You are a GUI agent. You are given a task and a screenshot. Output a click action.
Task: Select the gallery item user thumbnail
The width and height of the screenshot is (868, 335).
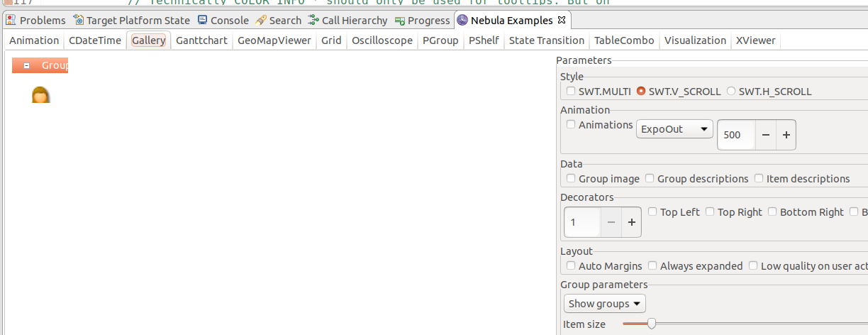coord(40,94)
